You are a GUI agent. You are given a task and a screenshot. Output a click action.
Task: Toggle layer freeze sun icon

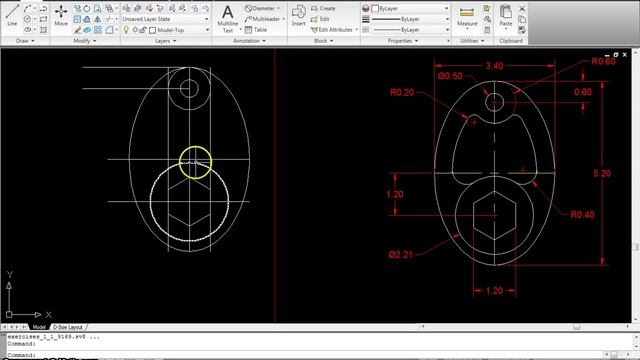135,30
